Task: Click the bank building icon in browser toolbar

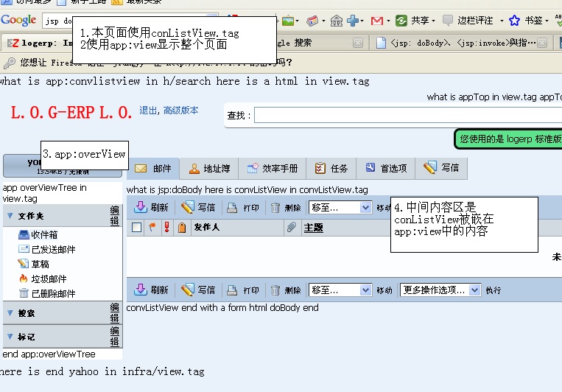Action: click(x=336, y=21)
